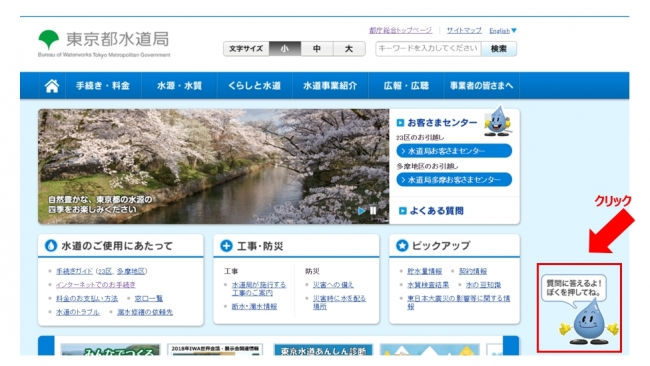Open the 水質検査結果 link
This screenshot has height=366, width=650.
[x=428, y=285]
